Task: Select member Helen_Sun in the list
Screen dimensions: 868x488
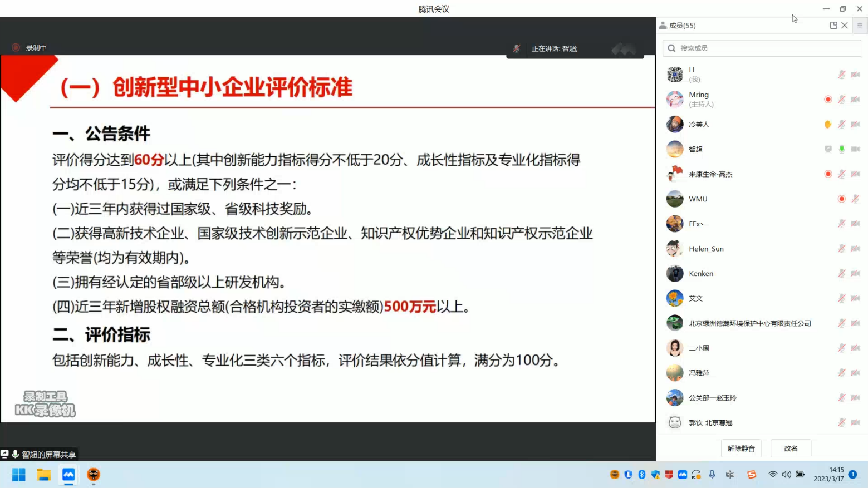Action: 706,249
